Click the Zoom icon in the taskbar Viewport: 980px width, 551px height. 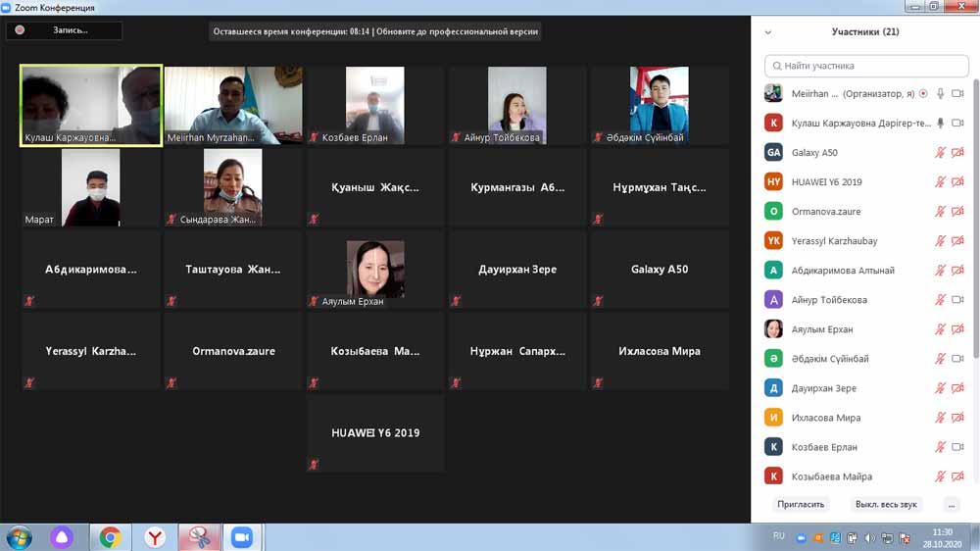(x=241, y=536)
